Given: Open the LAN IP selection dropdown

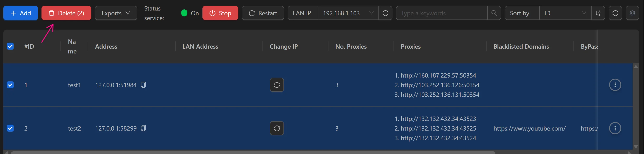Looking at the screenshot, I should (x=372, y=13).
